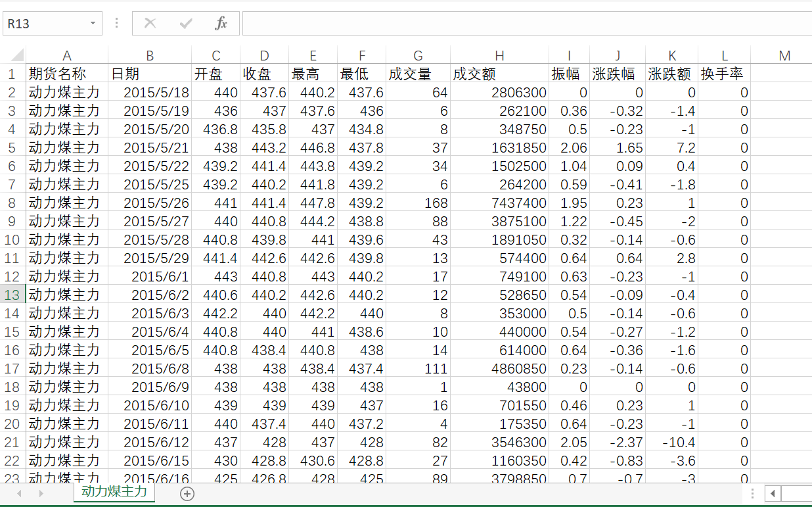Select row 21 header
This screenshot has height=507, width=812.
[12, 442]
